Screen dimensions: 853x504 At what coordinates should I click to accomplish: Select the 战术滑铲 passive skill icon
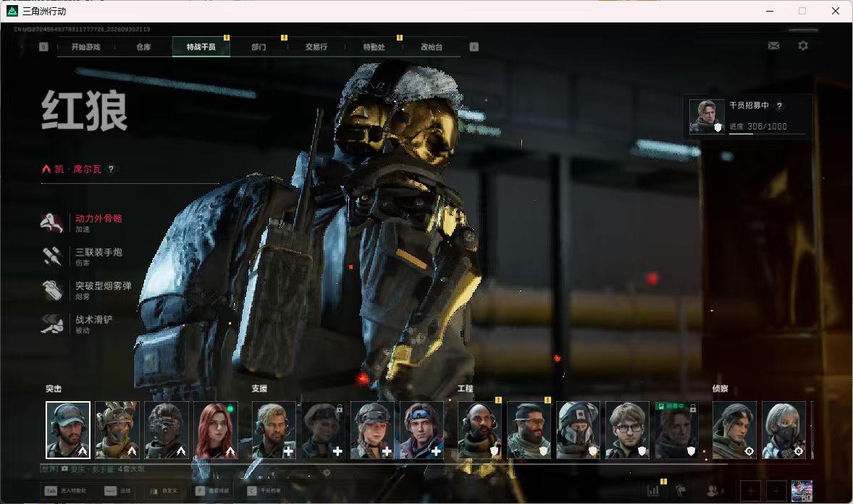click(52, 324)
